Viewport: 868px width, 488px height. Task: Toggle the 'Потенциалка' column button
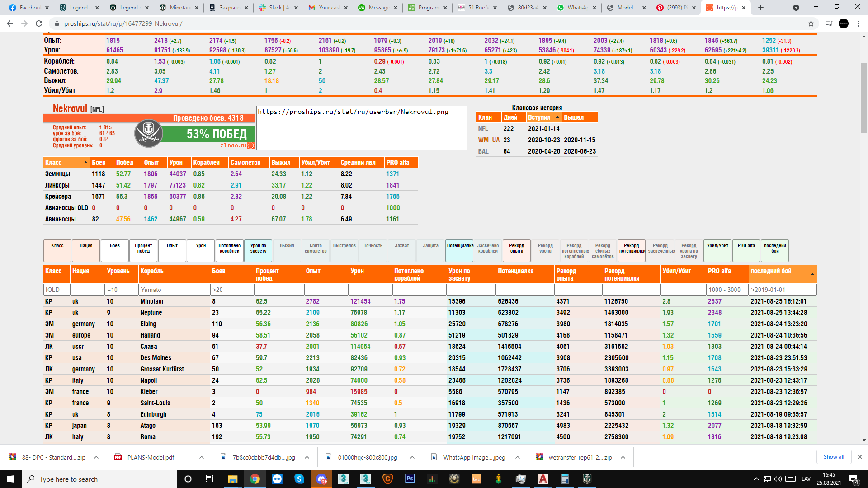pos(459,251)
